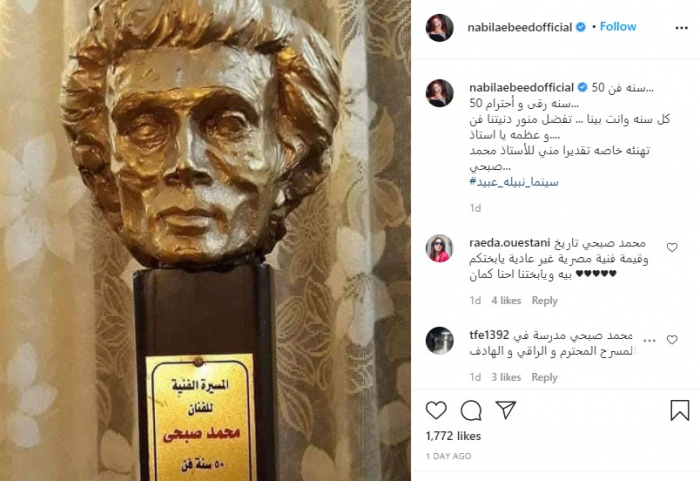The height and width of the screenshot is (481, 700).
Task: Open three-dot more options menu in header
Action: click(681, 28)
